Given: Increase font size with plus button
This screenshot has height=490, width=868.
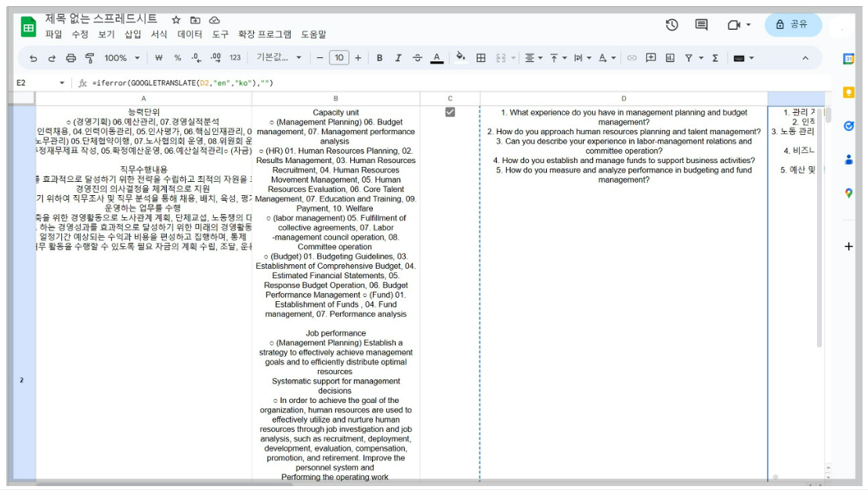Looking at the screenshot, I should (358, 58).
